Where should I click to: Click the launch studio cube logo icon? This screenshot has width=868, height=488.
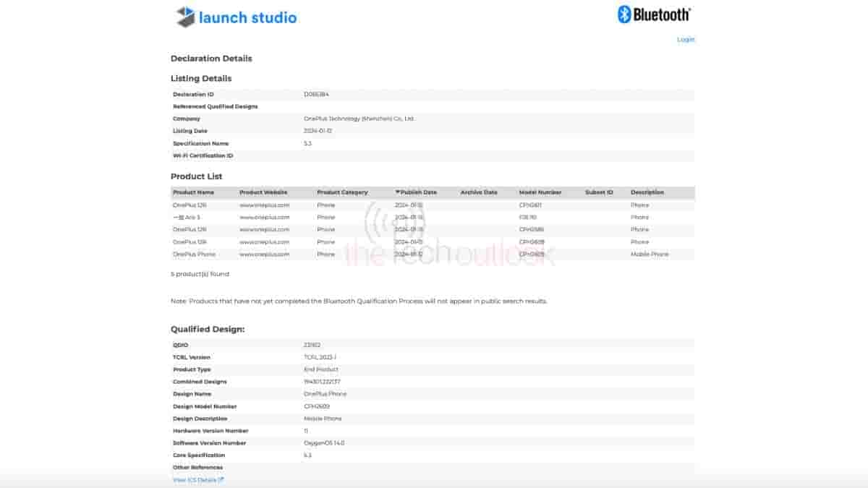(186, 17)
